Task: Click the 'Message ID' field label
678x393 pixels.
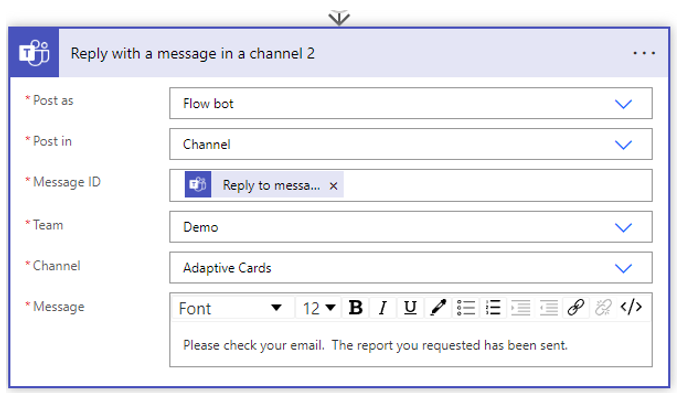Action: [x=67, y=182]
